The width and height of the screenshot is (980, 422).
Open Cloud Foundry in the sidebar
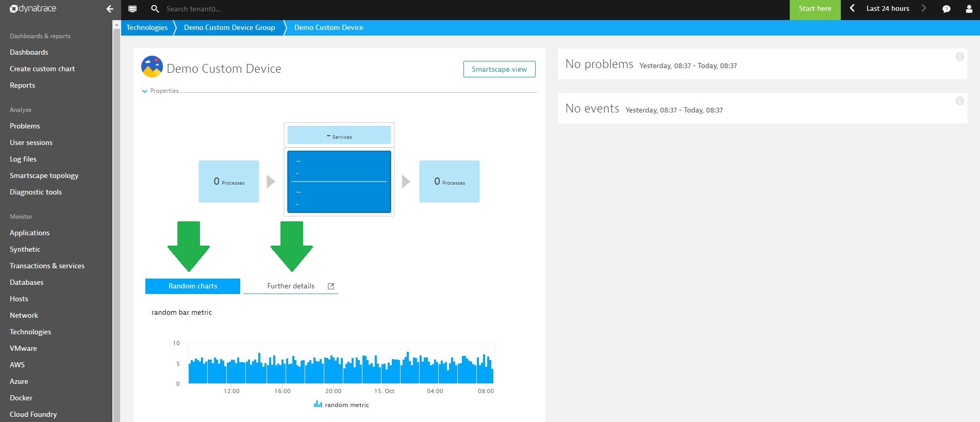point(34,414)
